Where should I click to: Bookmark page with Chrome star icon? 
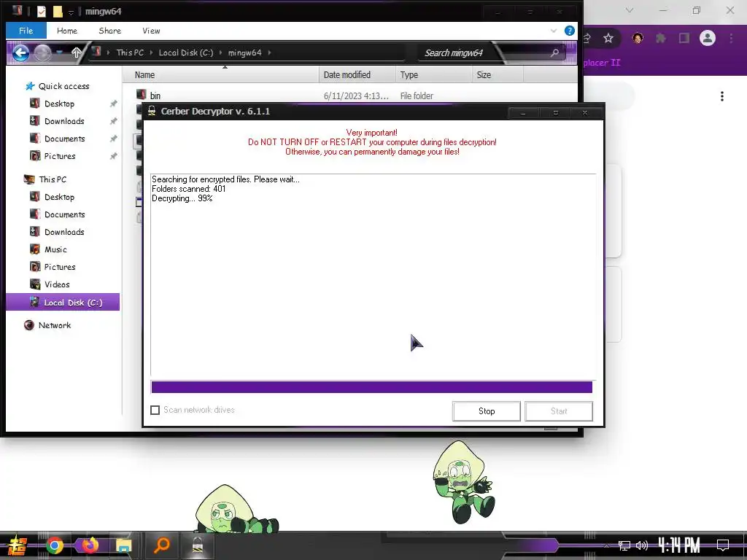pos(608,38)
